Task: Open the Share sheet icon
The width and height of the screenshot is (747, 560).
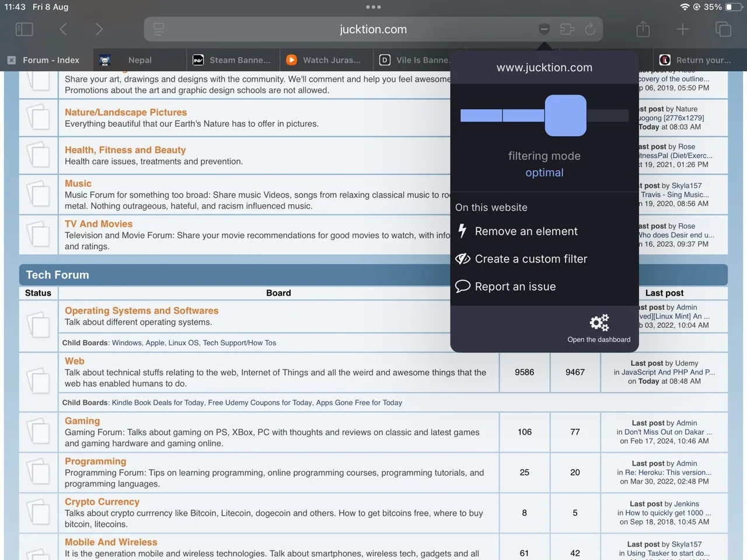Action: [x=643, y=29]
